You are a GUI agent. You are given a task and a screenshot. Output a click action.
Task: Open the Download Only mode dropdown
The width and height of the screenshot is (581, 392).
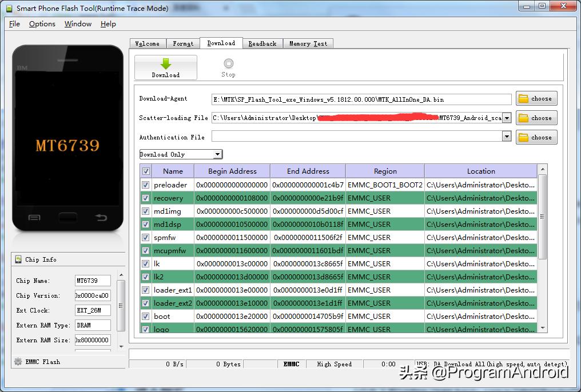[218, 154]
